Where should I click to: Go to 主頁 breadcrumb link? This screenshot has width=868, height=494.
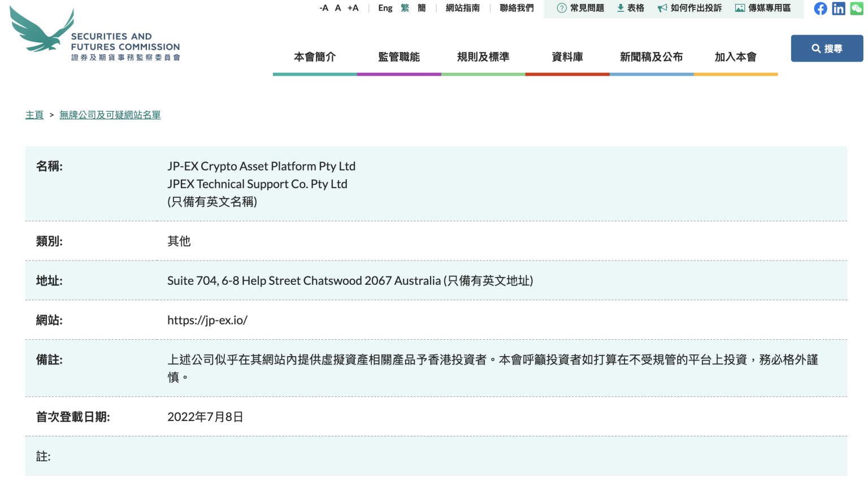click(34, 115)
